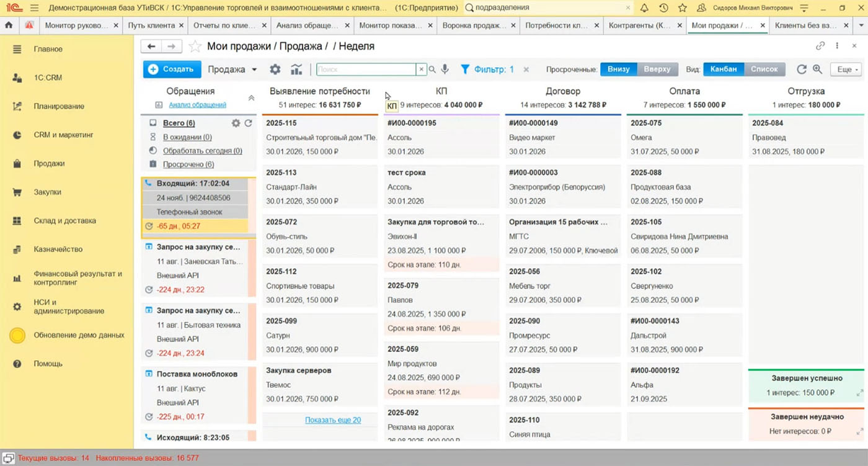The image size is (868, 466).
Task: Add Мои продажи page to favorites
Action: (195, 47)
